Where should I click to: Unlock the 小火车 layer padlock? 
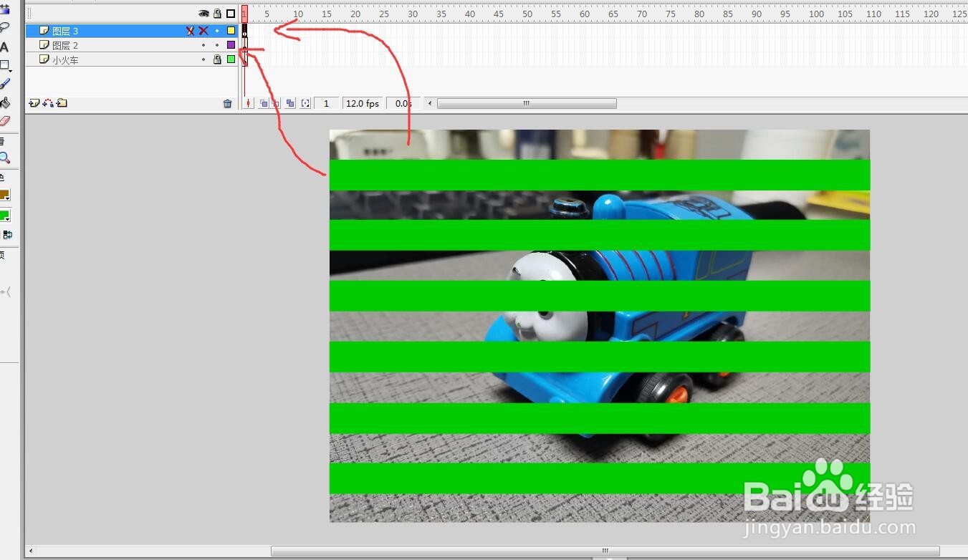tap(217, 59)
